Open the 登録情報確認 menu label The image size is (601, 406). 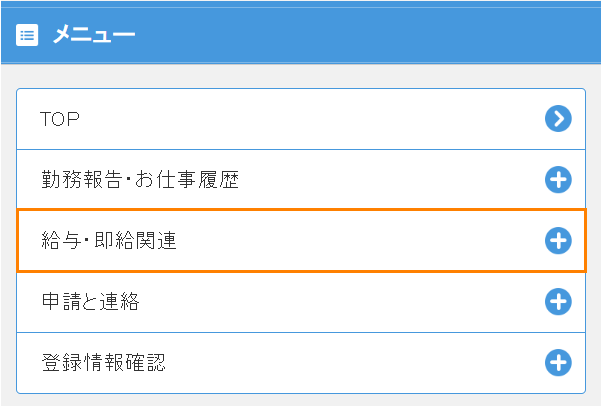[103, 363]
